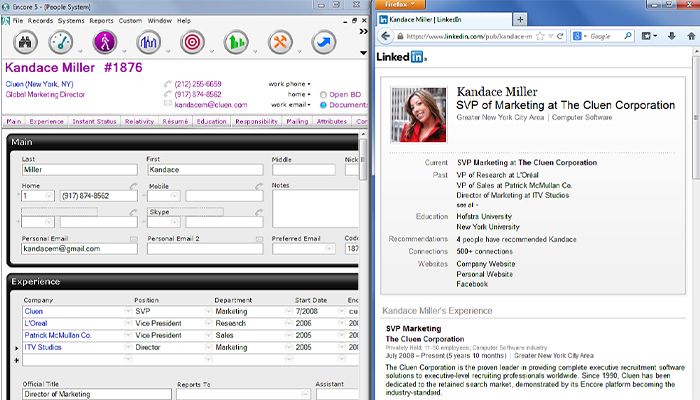The width and height of the screenshot is (700, 400).
Task: Click the Personal Email input field
Action: tap(80, 248)
